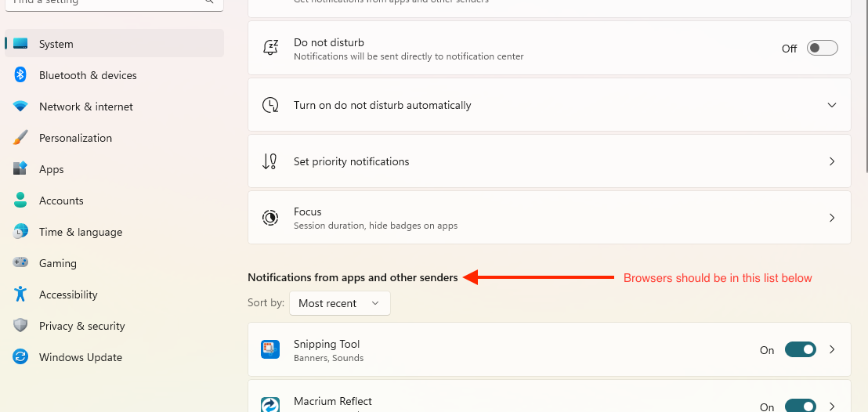Viewport: 868px width, 412px height.
Task: Click the Network & internet Wi-Fi icon
Action: pos(20,107)
